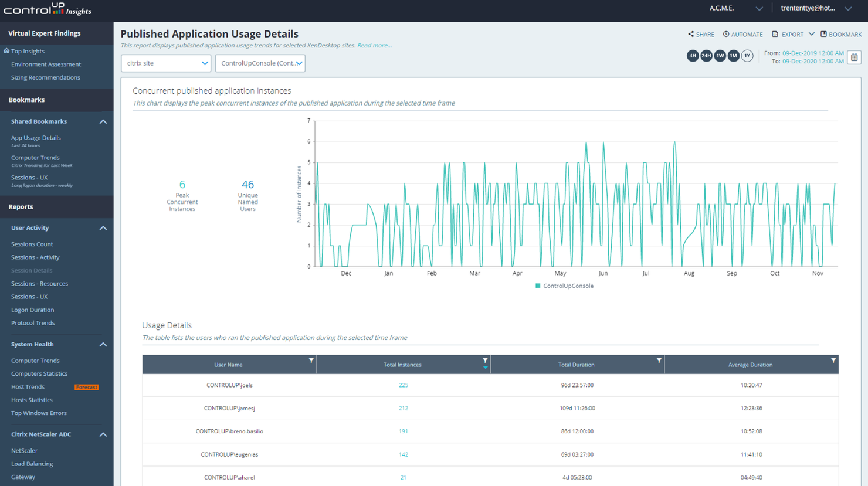Select the 109d 11:26:00 duration cell

coord(577,408)
